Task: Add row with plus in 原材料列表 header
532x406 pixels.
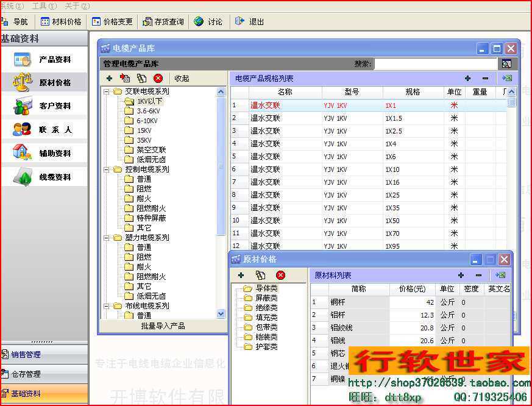Action: click(461, 276)
